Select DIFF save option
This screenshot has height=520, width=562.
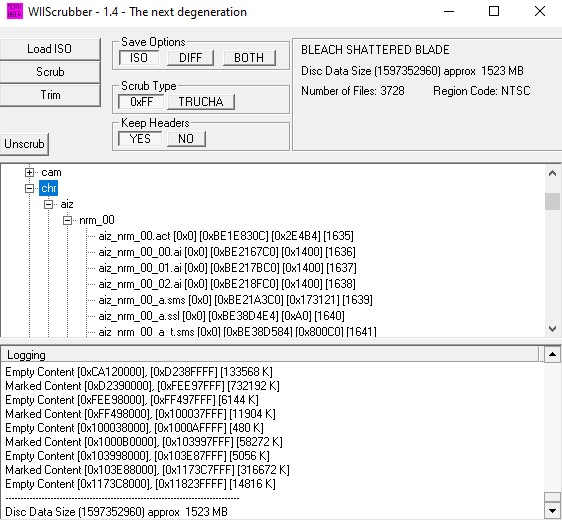190,58
